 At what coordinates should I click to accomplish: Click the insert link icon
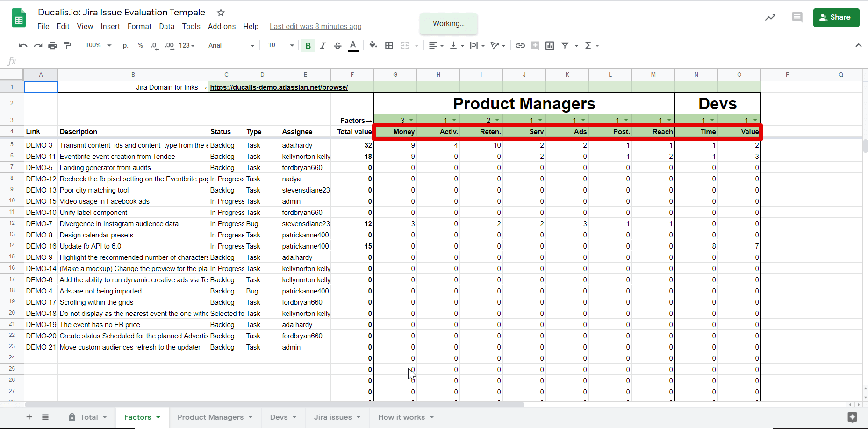click(x=520, y=45)
